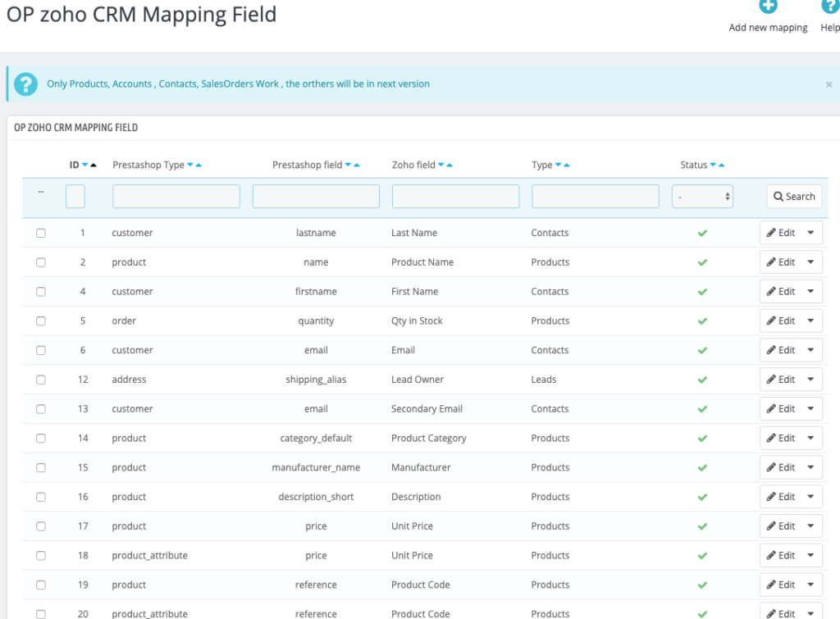Click the 'category_default' field cell
The width and height of the screenshot is (840, 619).
pyautogui.click(x=316, y=439)
